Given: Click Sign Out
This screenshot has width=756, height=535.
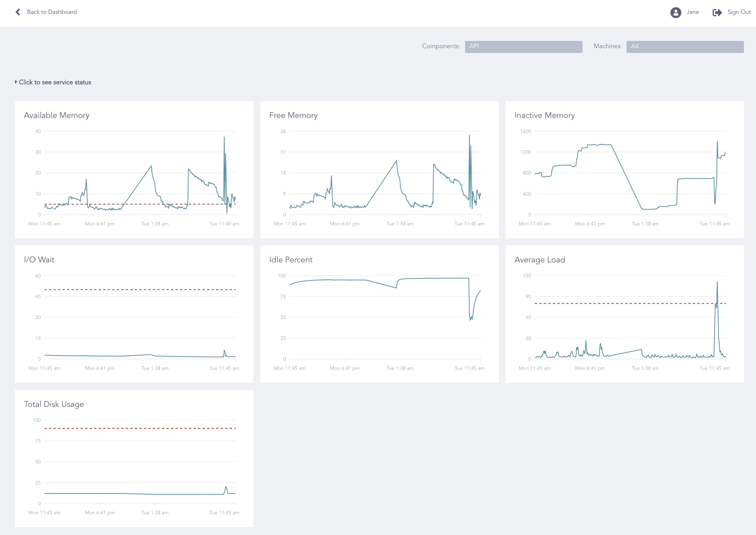Looking at the screenshot, I should 739,12.
